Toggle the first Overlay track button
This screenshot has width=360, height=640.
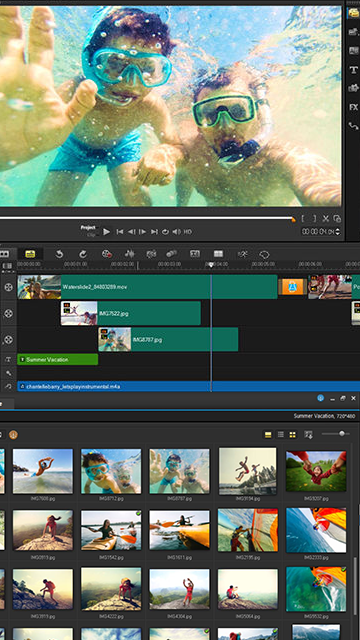[8, 313]
